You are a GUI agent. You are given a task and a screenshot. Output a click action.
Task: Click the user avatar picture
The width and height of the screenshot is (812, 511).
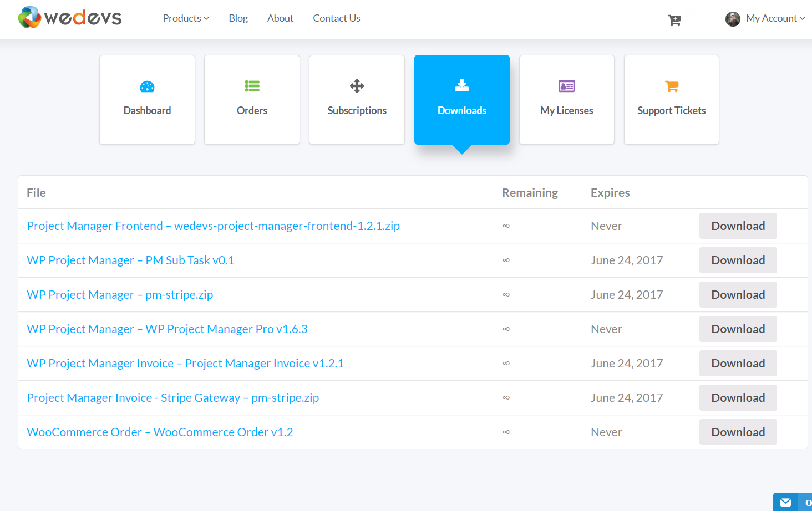[733, 19]
